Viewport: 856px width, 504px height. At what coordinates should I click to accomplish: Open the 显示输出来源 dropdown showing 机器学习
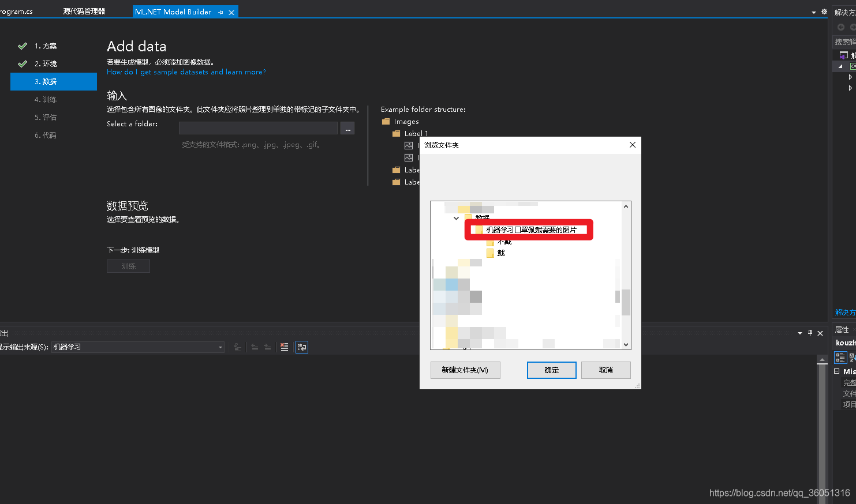pos(138,347)
